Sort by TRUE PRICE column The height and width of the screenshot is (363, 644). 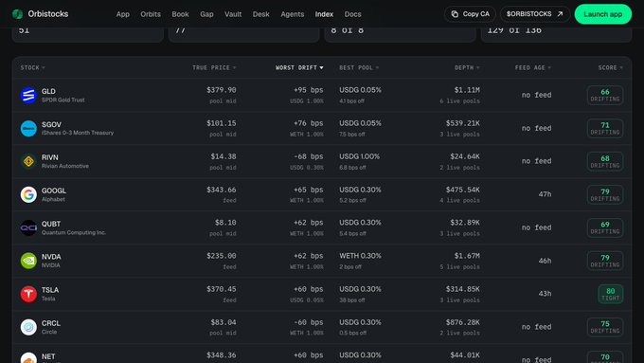[214, 67]
